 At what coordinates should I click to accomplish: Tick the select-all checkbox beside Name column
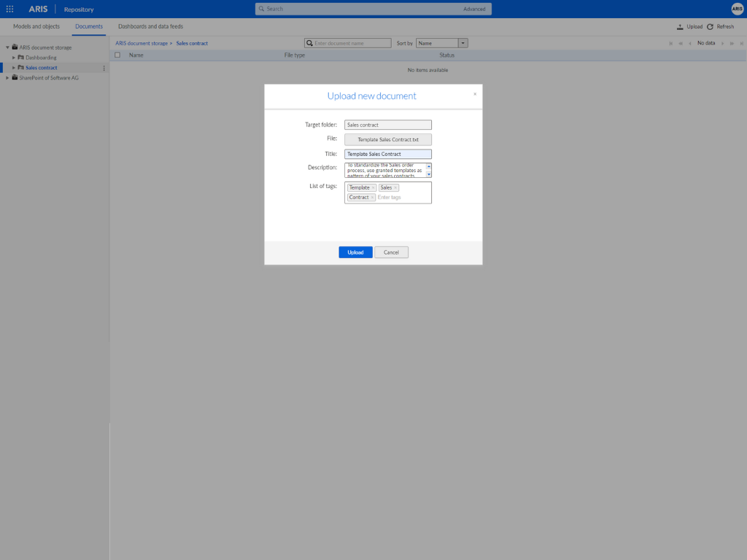(117, 55)
